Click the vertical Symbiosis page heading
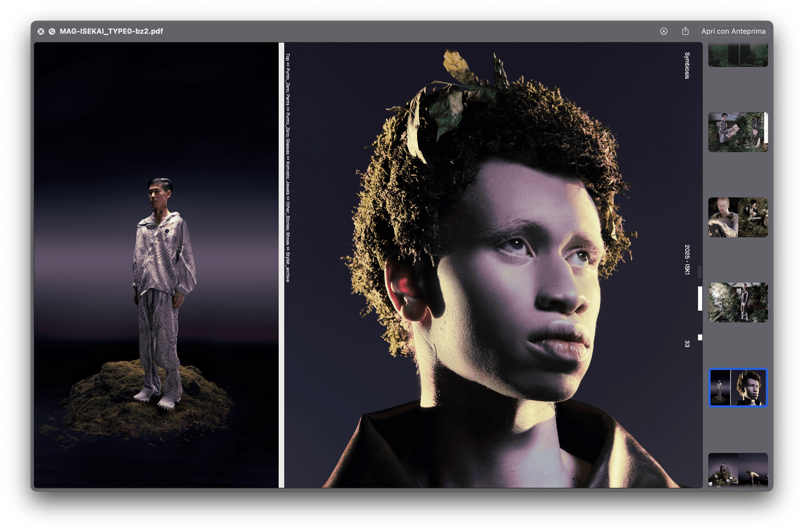The width and height of the screenshot is (804, 532). click(x=686, y=66)
